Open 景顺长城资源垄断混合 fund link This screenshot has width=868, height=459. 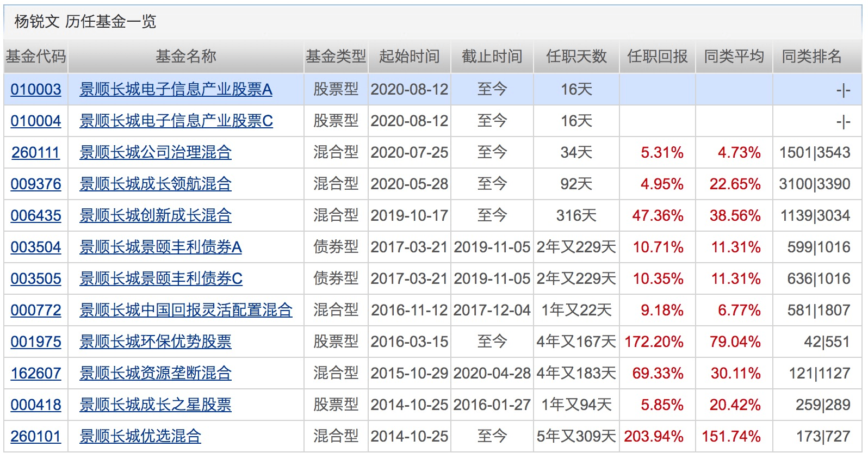pyautogui.click(x=156, y=373)
